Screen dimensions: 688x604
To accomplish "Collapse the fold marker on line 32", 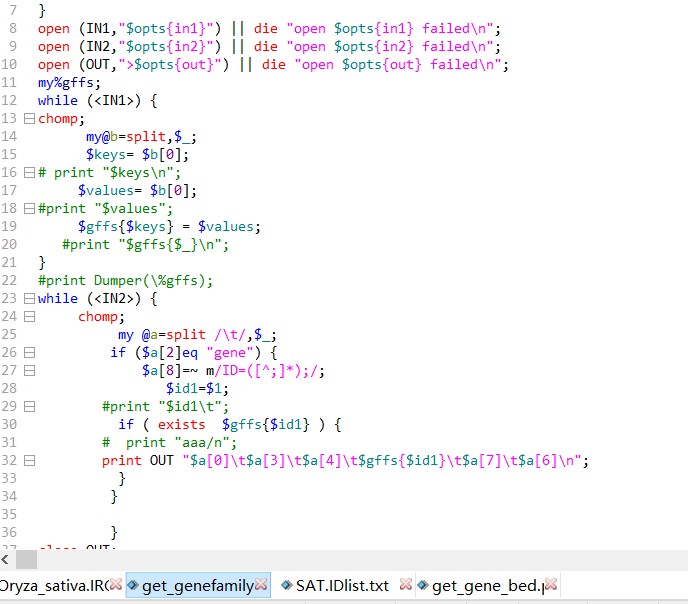I will (x=29, y=461).
